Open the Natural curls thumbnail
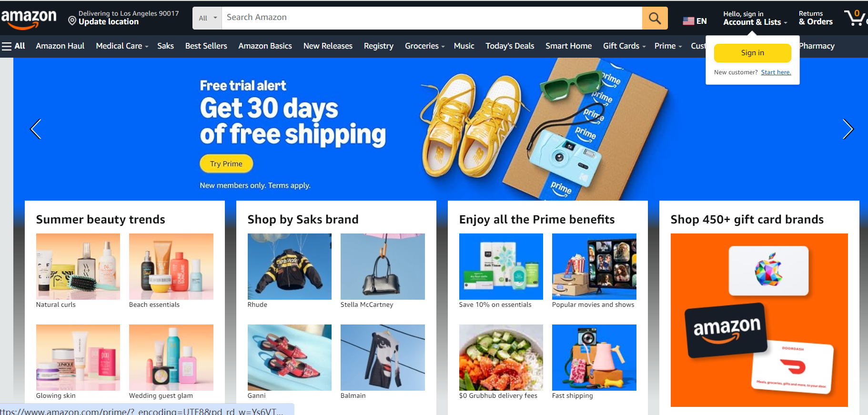The height and width of the screenshot is (415, 868). [x=78, y=266]
